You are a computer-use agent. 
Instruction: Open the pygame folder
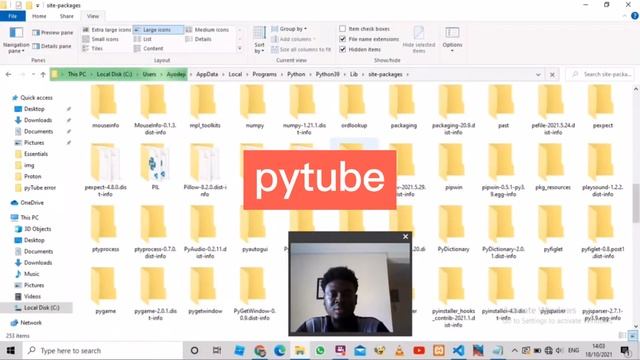[105, 291]
